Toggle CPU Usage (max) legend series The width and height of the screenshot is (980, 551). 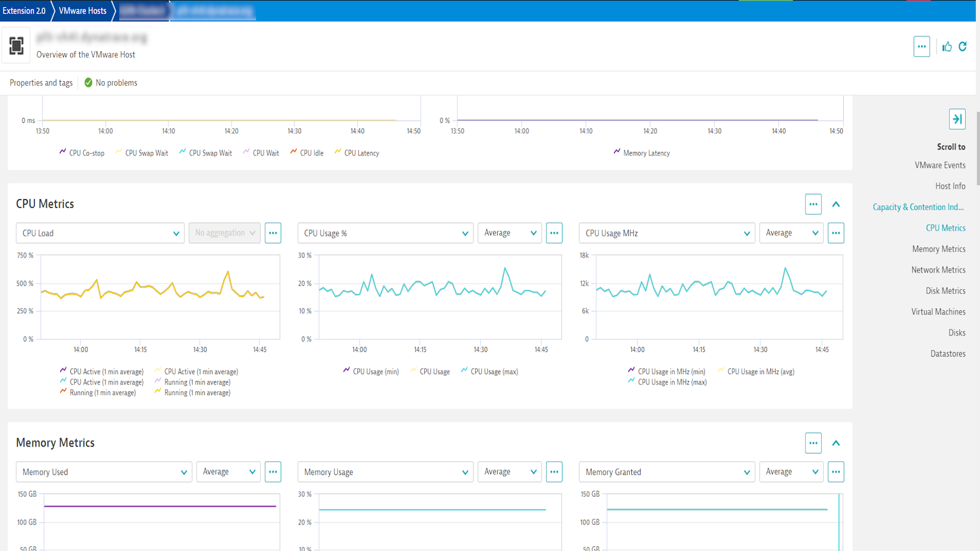click(x=489, y=371)
